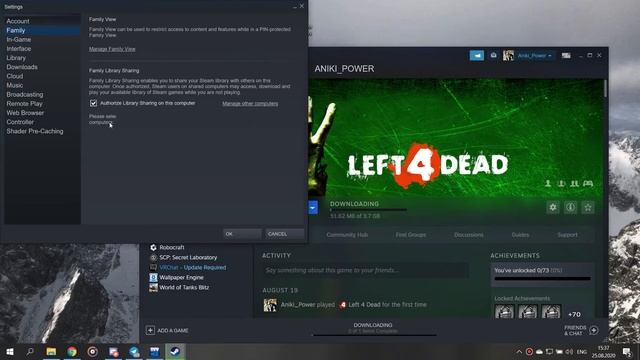Show Left 4 Dead game info icon
Screen dimensions: 640x360
(x=571, y=207)
